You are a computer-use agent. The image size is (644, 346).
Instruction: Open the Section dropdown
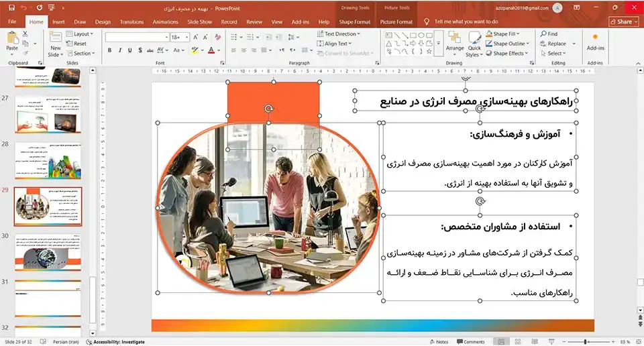pos(81,54)
